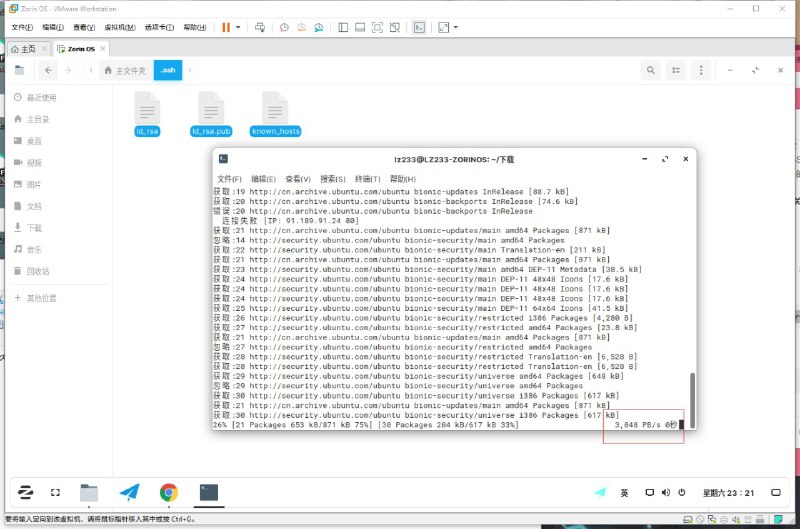Open the Zorin start menu
800x529 pixels.
26,492
